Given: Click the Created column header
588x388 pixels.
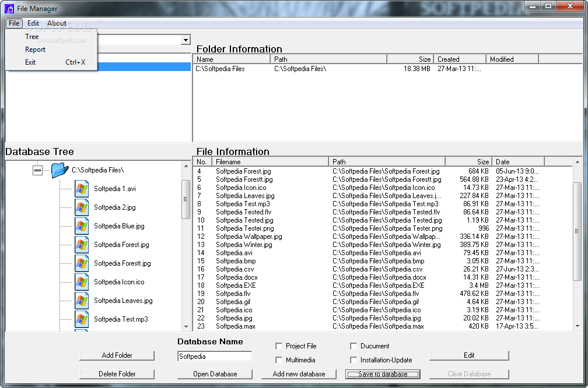Looking at the screenshot, I should click(460, 59).
